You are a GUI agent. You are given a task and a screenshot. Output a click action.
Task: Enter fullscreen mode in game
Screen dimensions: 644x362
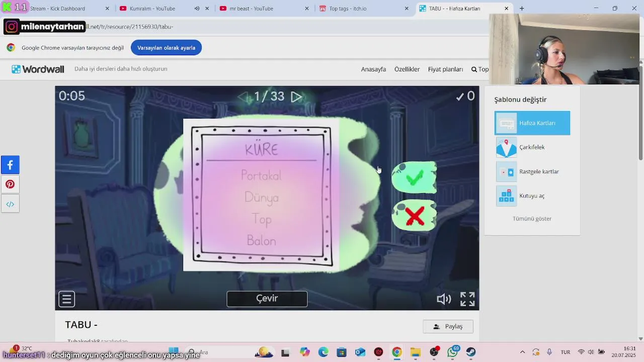467,299
